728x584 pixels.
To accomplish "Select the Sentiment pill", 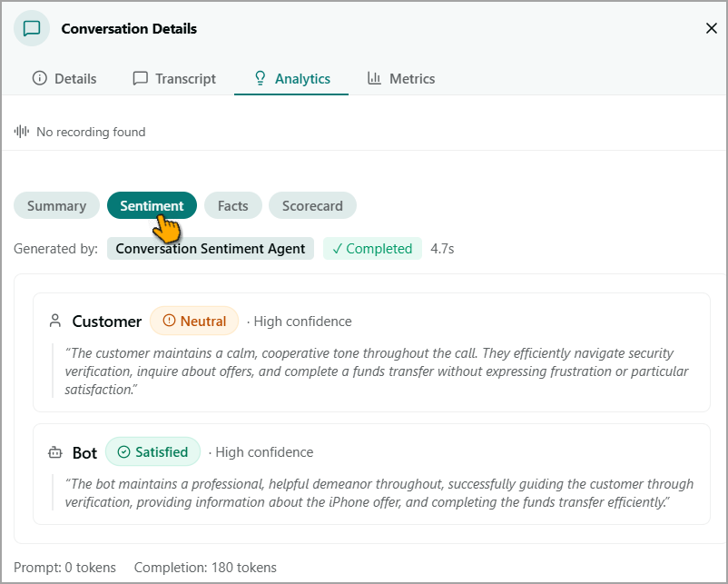I will 152,205.
